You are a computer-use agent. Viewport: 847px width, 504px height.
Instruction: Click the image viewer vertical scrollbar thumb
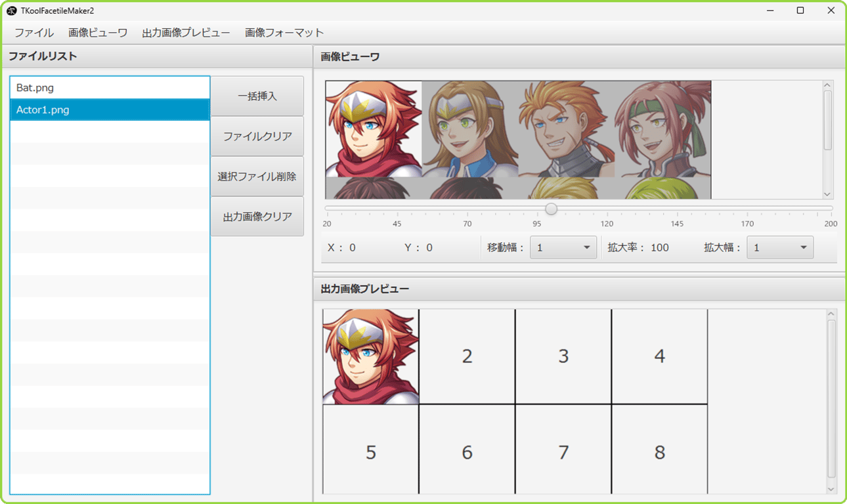[x=827, y=120]
